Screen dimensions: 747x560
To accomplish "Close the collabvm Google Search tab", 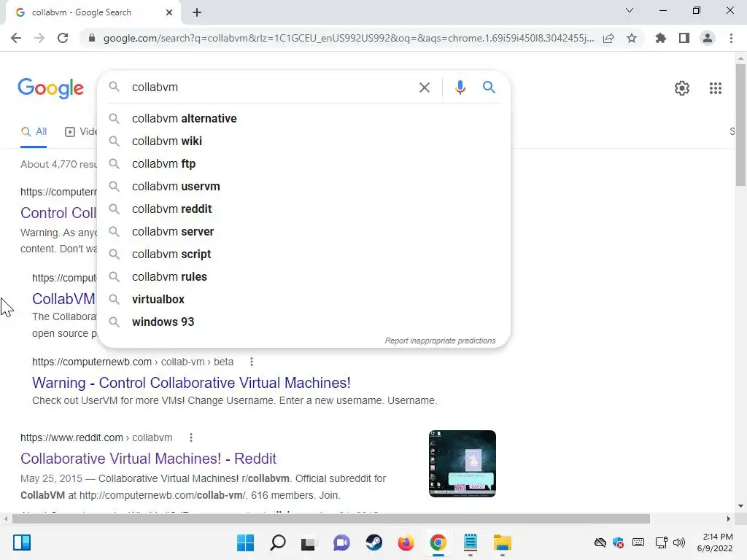I will click(x=169, y=12).
